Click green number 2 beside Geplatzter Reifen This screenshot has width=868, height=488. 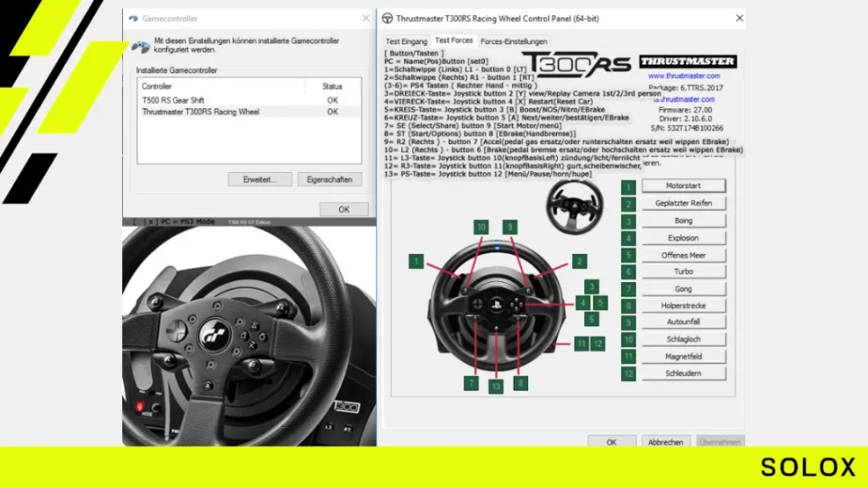[x=628, y=204]
